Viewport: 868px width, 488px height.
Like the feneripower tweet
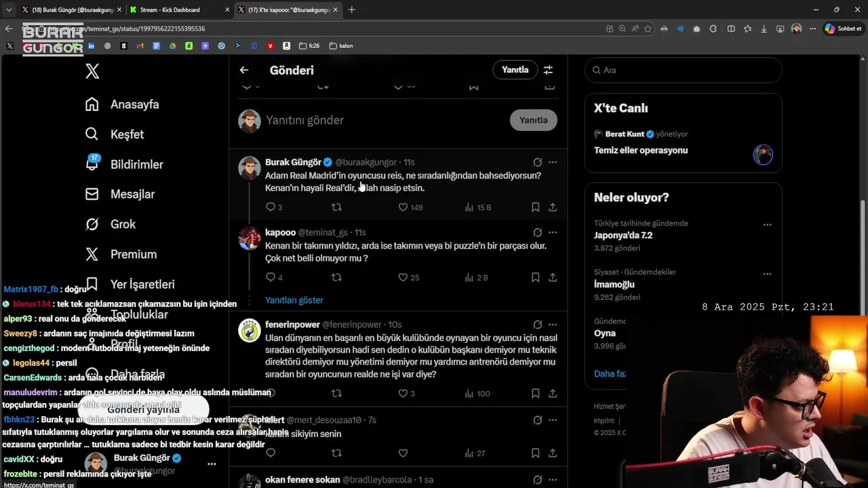tap(403, 393)
